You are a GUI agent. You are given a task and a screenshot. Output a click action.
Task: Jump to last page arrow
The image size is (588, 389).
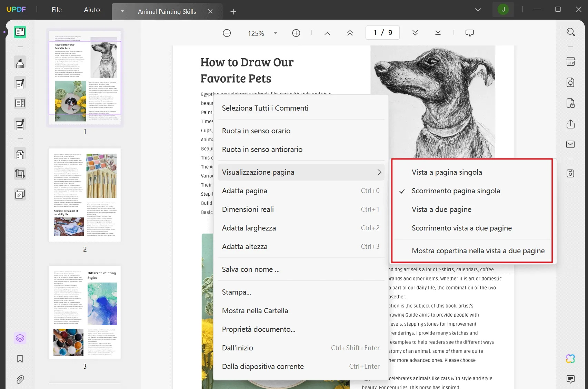point(438,33)
